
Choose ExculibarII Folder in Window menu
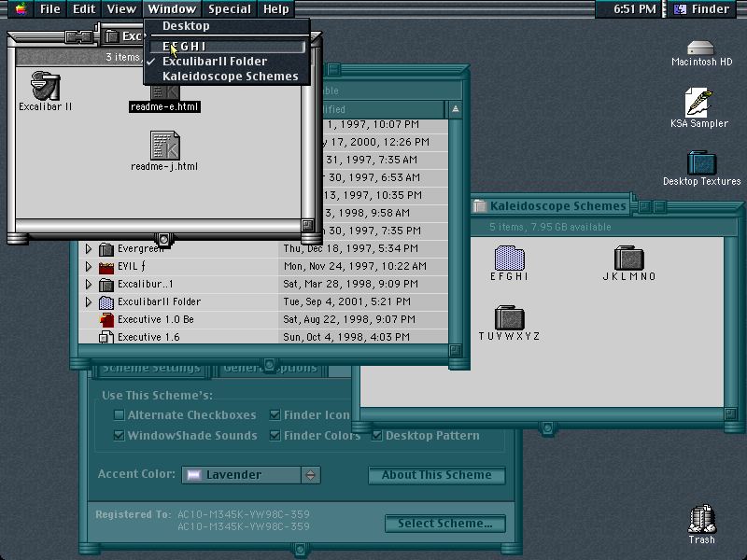pos(227,62)
